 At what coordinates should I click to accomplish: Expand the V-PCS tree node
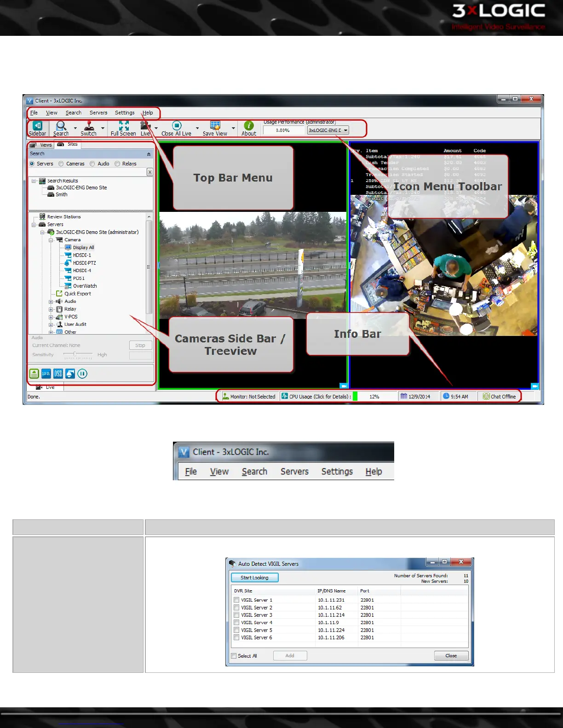[x=51, y=317]
